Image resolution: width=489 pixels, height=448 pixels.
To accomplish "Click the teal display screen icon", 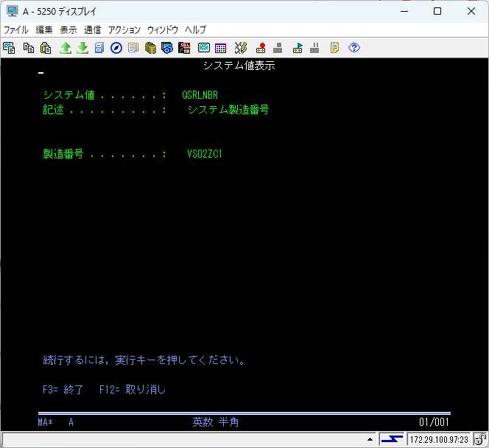I will [204, 48].
